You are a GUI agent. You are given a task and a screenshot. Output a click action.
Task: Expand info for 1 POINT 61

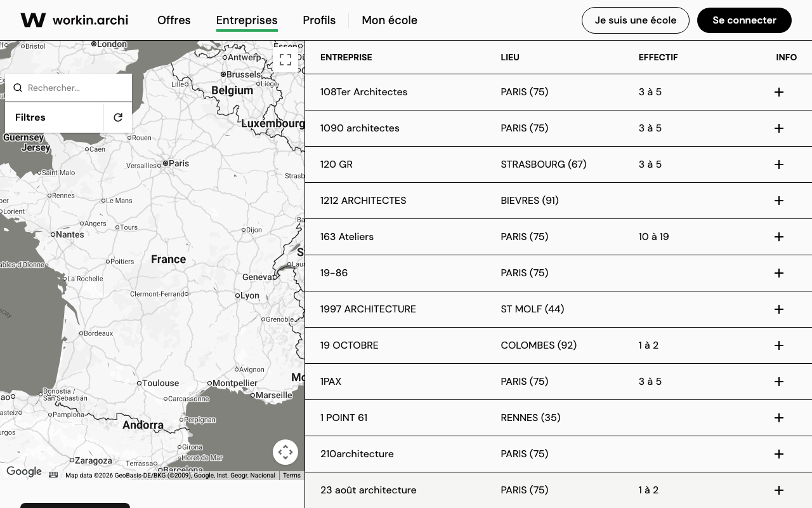click(779, 418)
